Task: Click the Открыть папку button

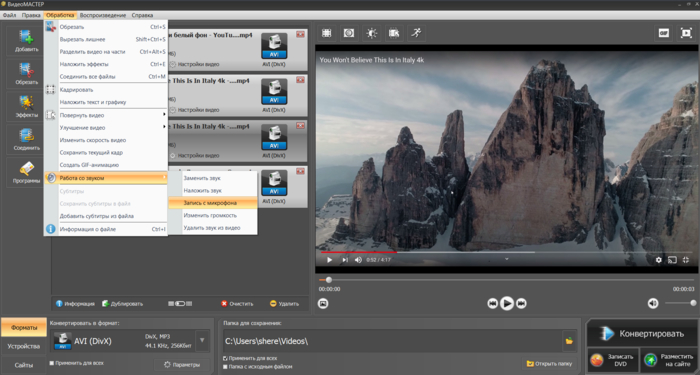Action: 549,363
